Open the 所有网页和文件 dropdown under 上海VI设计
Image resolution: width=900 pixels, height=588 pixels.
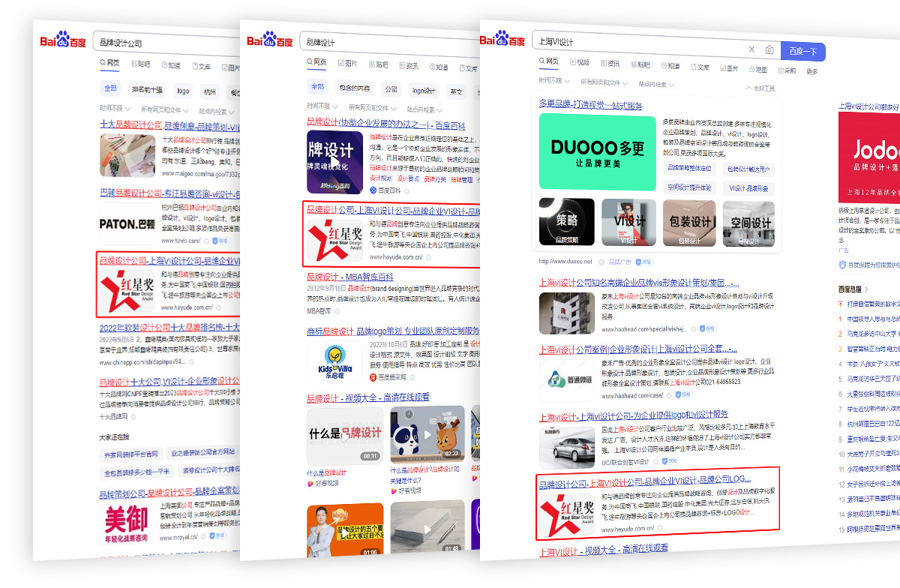(x=604, y=82)
